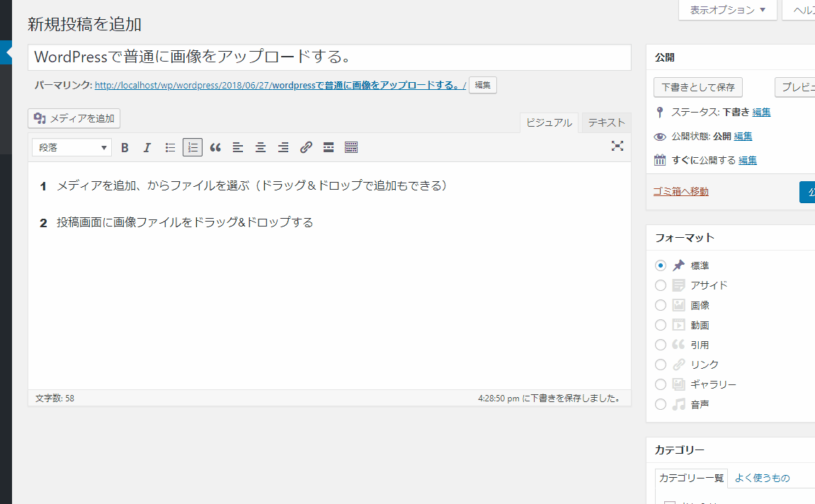Switch to the テキスト editor tab
Viewport: 815px width, 504px height.
coord(606,122)
